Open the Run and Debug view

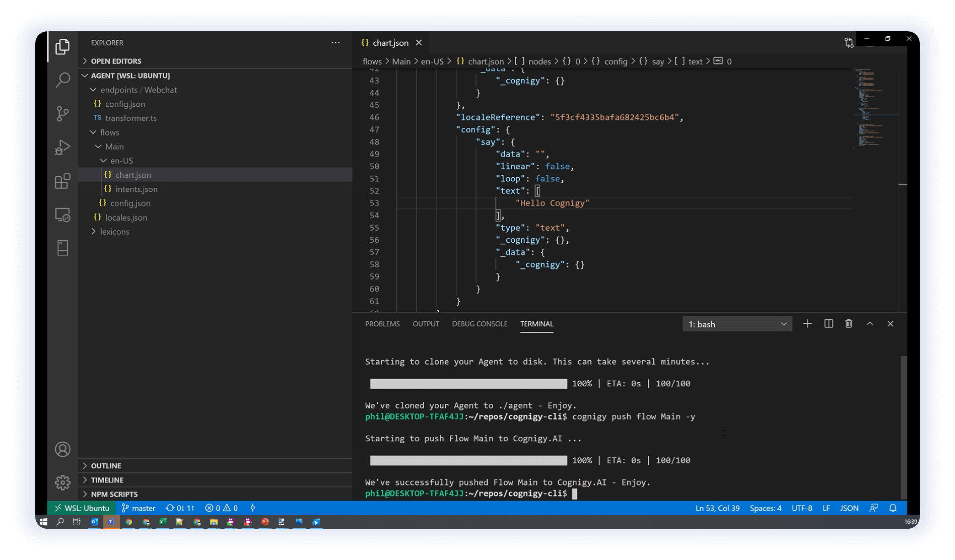point(62,147)
